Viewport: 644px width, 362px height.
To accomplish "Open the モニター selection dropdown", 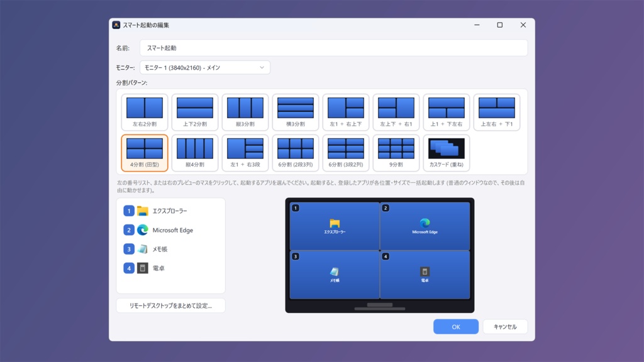I will tap(205, 68).
